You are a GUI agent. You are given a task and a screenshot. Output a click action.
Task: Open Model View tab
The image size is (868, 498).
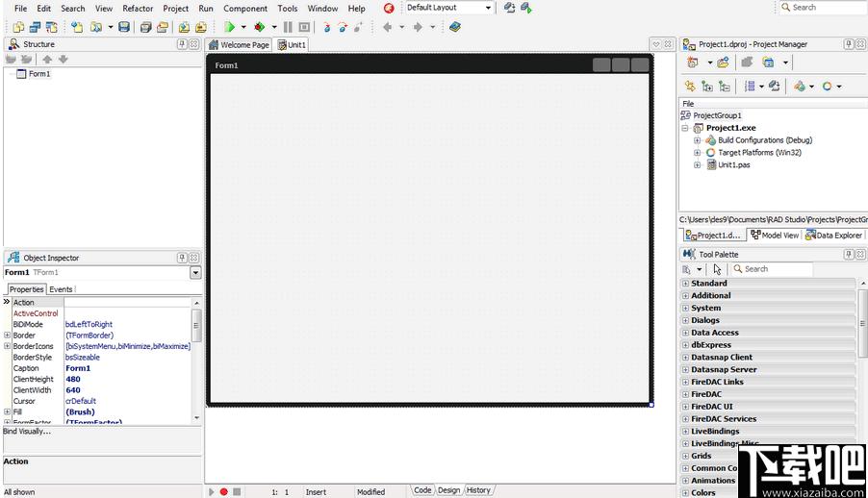coord(775,236)
